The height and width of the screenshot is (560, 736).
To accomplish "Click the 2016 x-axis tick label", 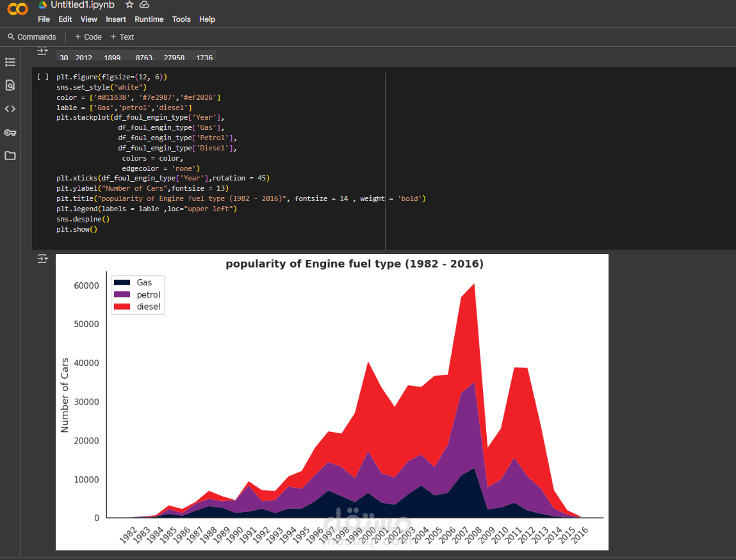I will 580,535.
